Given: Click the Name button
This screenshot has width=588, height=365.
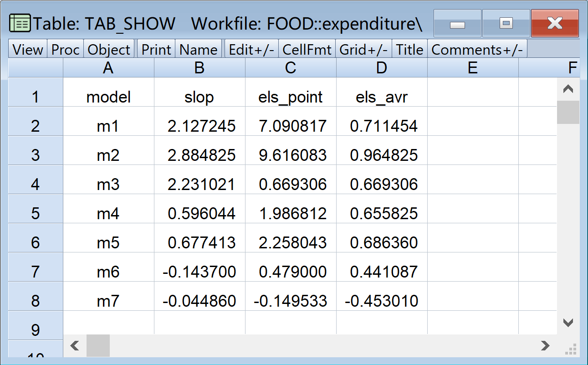Looking at the screenshot, I should coord(199,50).
